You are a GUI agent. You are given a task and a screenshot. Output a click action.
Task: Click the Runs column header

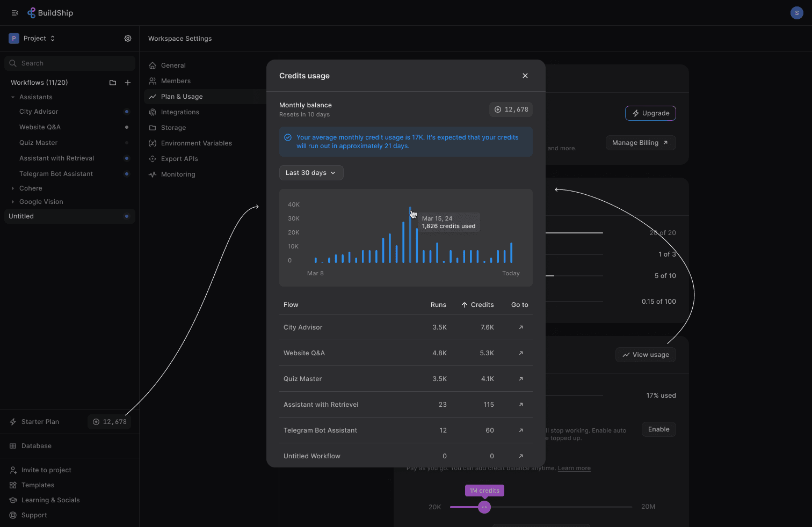pyautogui.click(x=438, y=305)
